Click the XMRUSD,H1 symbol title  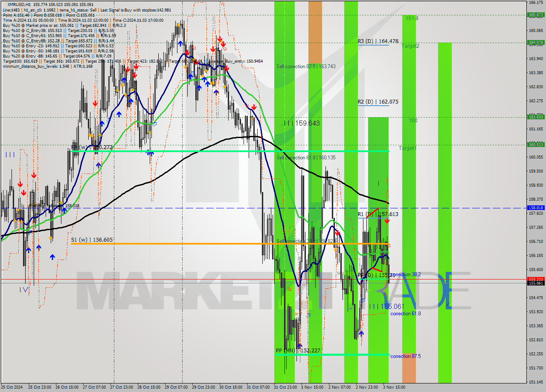[x=19, y=4]
